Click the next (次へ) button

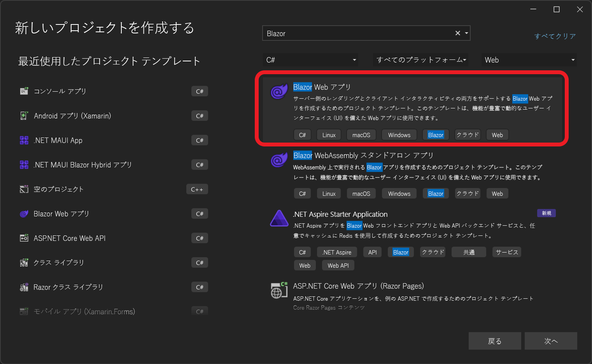coord(551,341)
